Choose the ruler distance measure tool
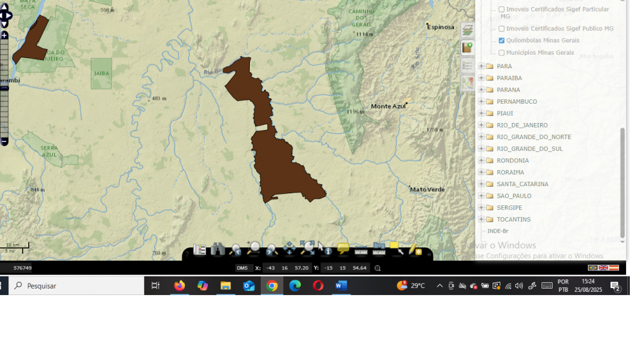Image resolution: width=644 pixels, height=362 pixels. (361, 250)
